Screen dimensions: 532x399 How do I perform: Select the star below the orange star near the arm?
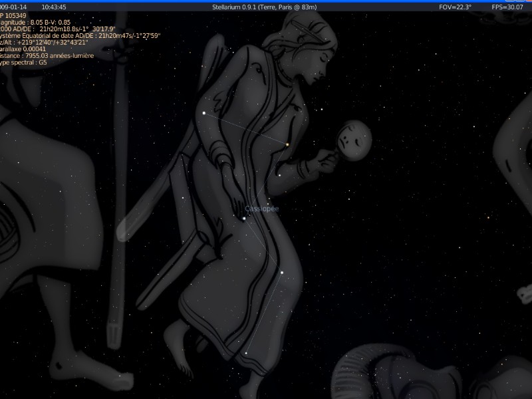279,175
